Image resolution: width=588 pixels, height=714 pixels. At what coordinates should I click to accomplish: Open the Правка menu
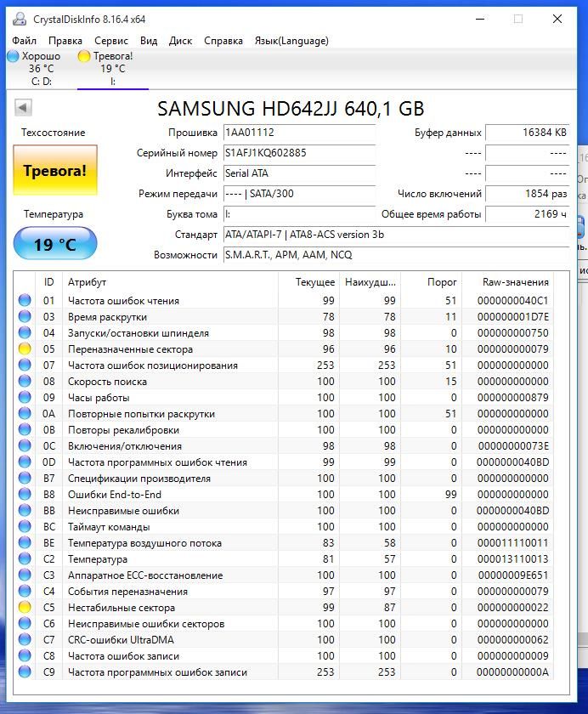tap(65, 41)
